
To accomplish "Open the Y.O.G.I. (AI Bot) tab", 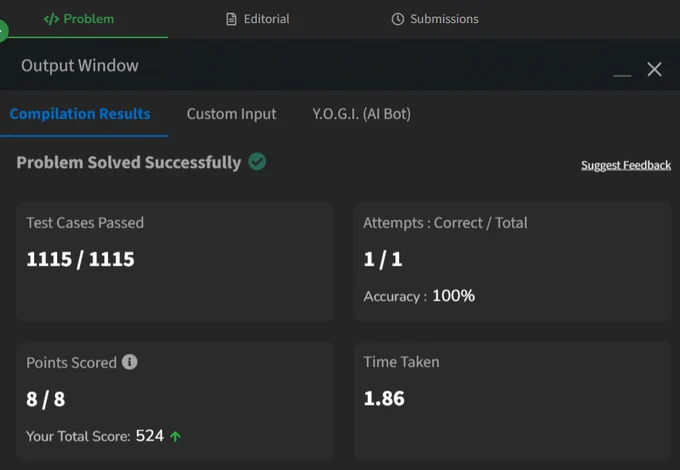I will click(362, 114).
